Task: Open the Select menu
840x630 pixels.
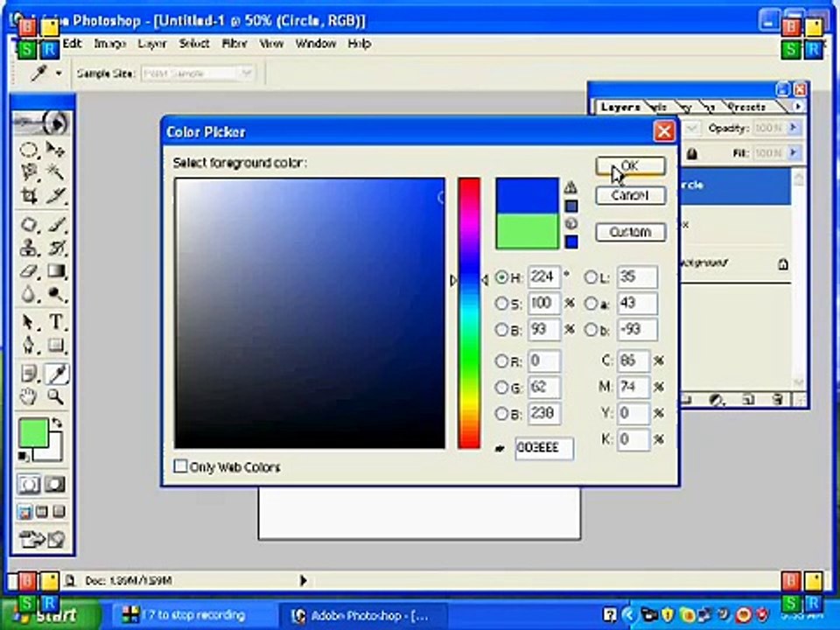Action: (x=194, y=44)
